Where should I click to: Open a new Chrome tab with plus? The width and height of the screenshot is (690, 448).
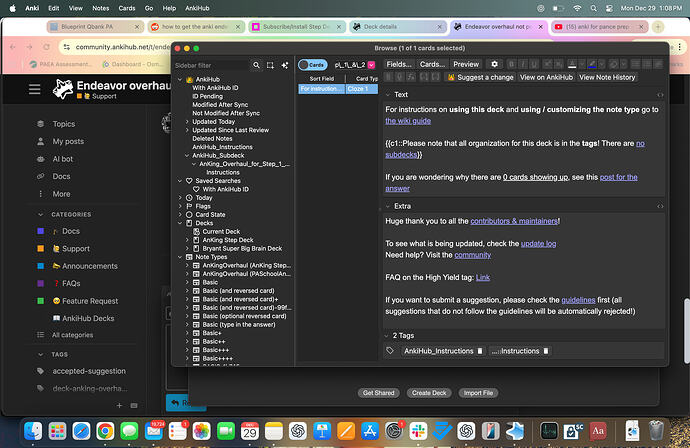(658, 27)
